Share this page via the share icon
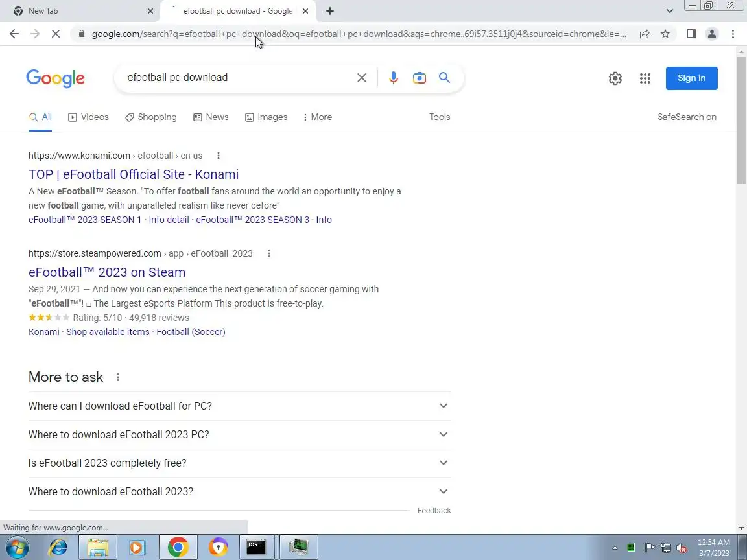Image resolution: width=747 pixels, height=560 pixels. coord(644,34)
